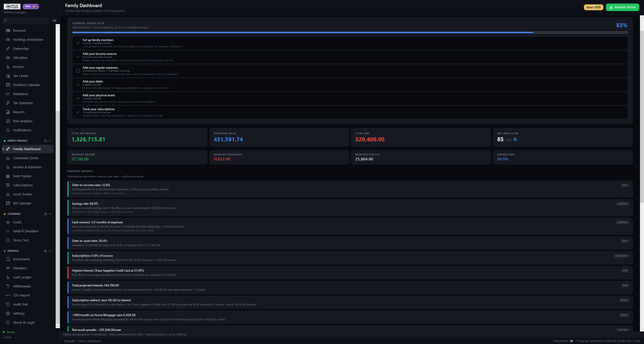Open the Forecast section in sidebar

pos(19,30)
